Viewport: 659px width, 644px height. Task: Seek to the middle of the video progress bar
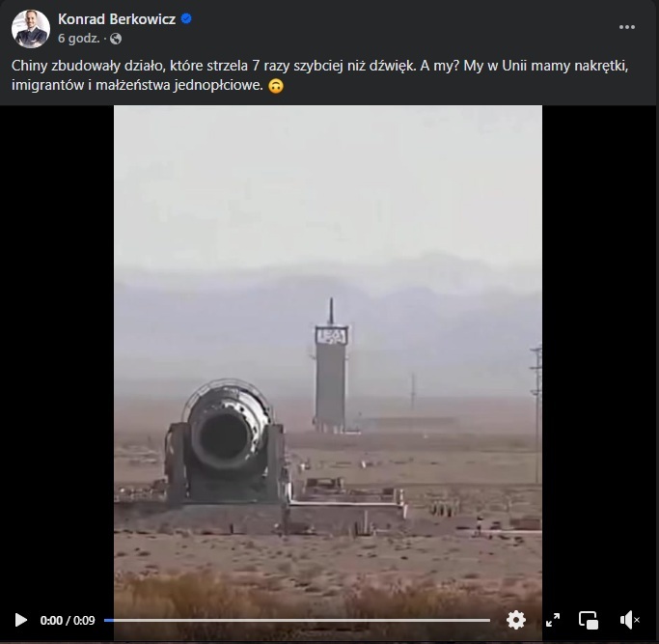click(297, 620)
